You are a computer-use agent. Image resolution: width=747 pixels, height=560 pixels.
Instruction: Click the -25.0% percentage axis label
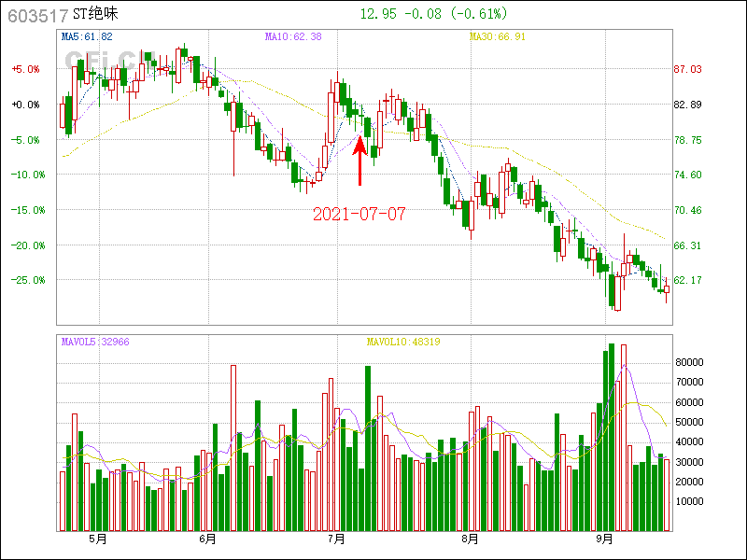tap(25, 280)
